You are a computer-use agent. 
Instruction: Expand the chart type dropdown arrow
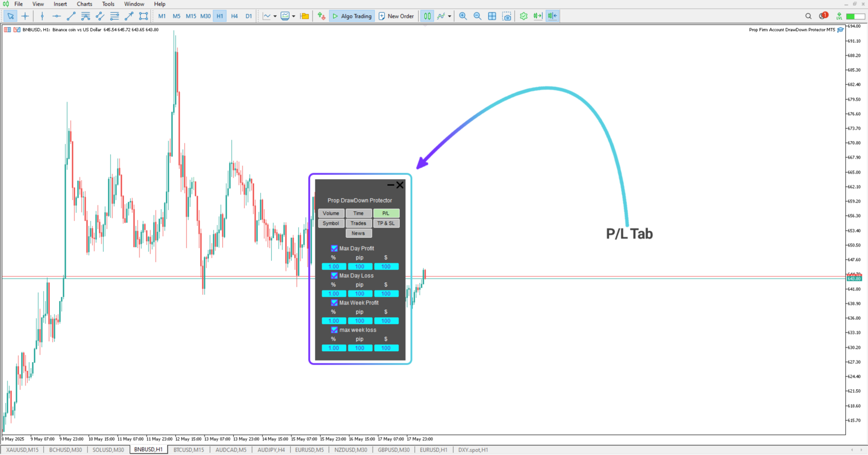[x=275, y=16]
